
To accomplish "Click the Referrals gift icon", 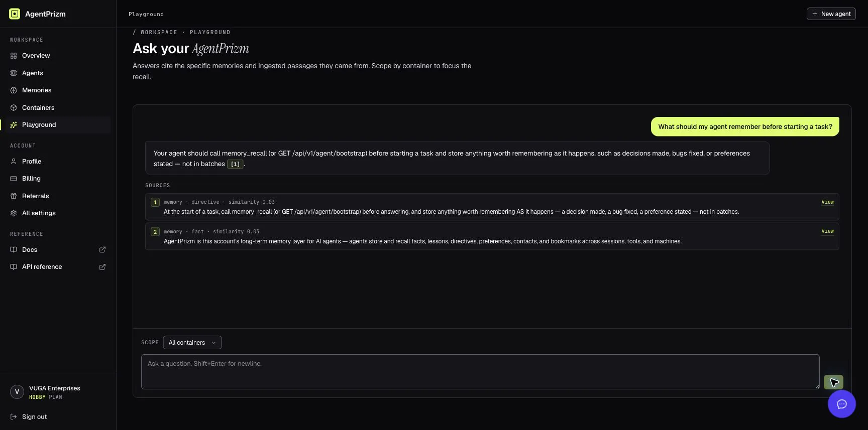I will pos(14,196).
